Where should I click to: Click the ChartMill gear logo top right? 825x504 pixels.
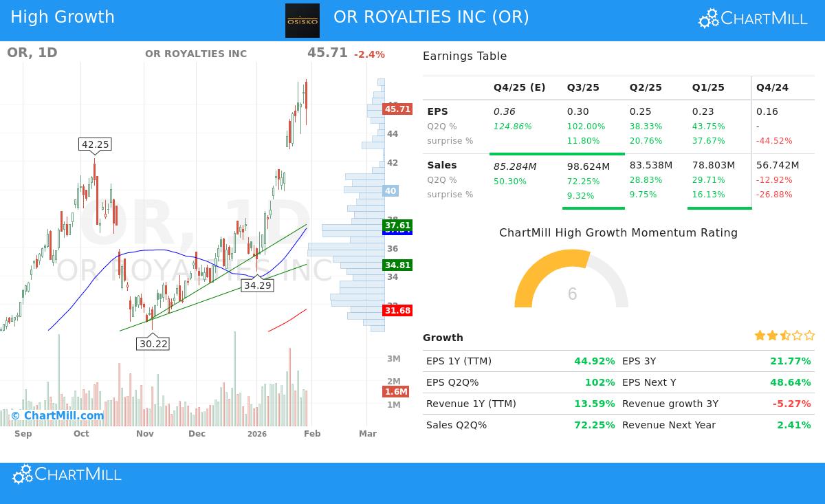707,19
